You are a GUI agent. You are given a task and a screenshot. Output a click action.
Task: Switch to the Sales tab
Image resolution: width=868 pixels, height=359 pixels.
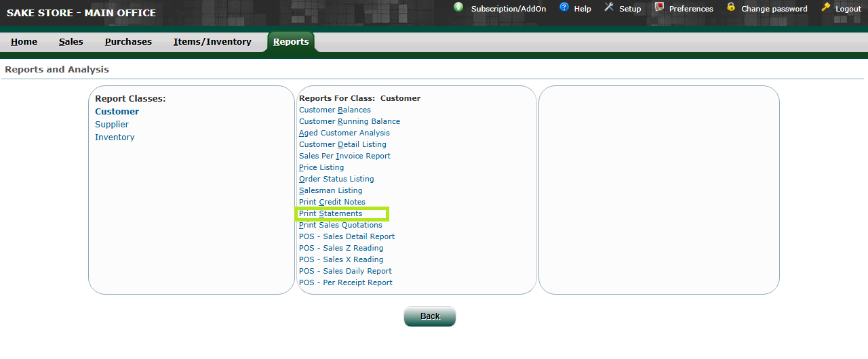pos(71,42)
